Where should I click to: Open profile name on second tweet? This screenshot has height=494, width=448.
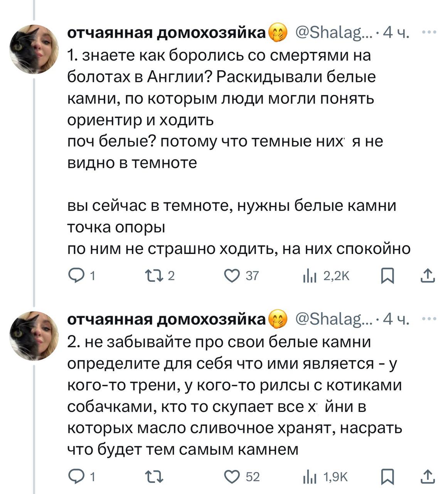(167, 320)
